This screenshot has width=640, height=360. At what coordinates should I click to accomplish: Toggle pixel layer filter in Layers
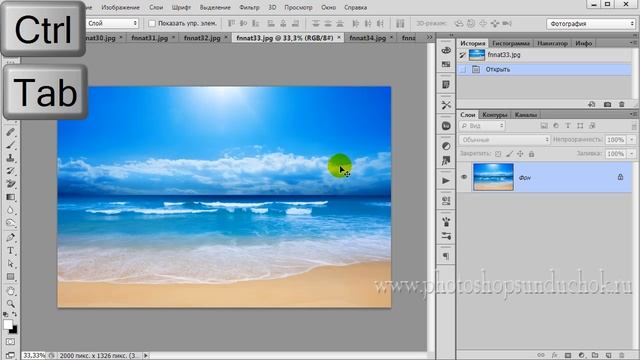click(544, 126)
